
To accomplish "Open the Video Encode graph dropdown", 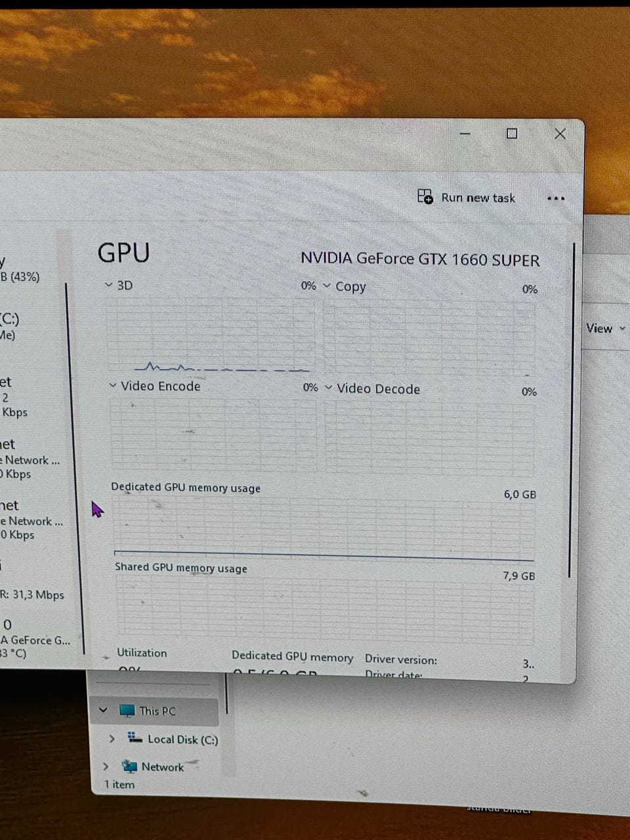I will (x=113, y=386).
